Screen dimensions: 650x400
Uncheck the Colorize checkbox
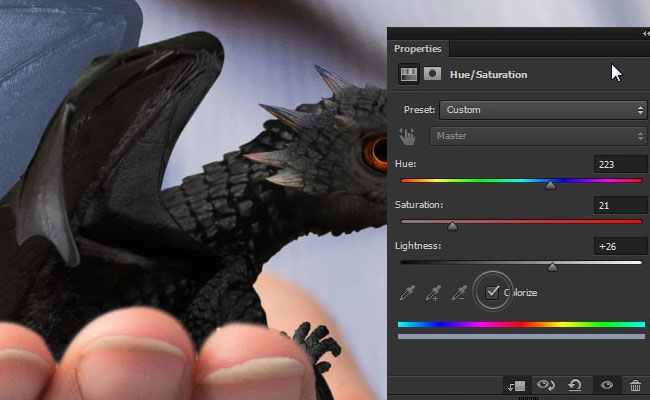click(x=492, y=292)
